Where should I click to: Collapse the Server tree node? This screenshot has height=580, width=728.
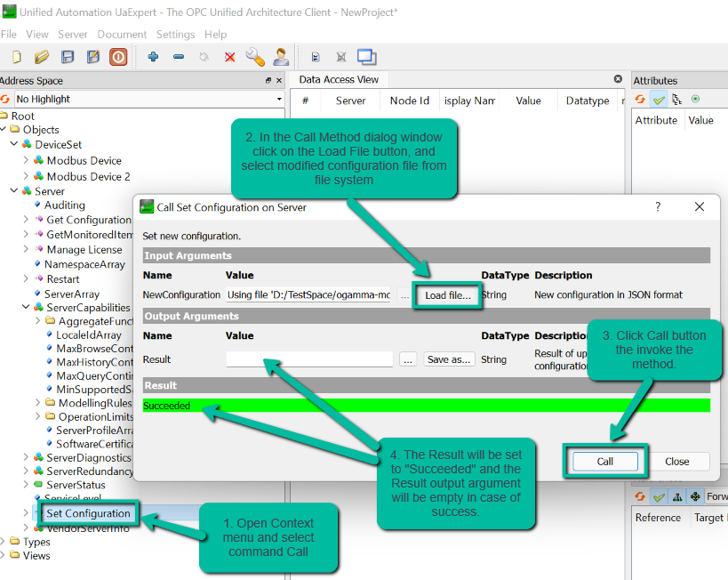coord(14,190)
